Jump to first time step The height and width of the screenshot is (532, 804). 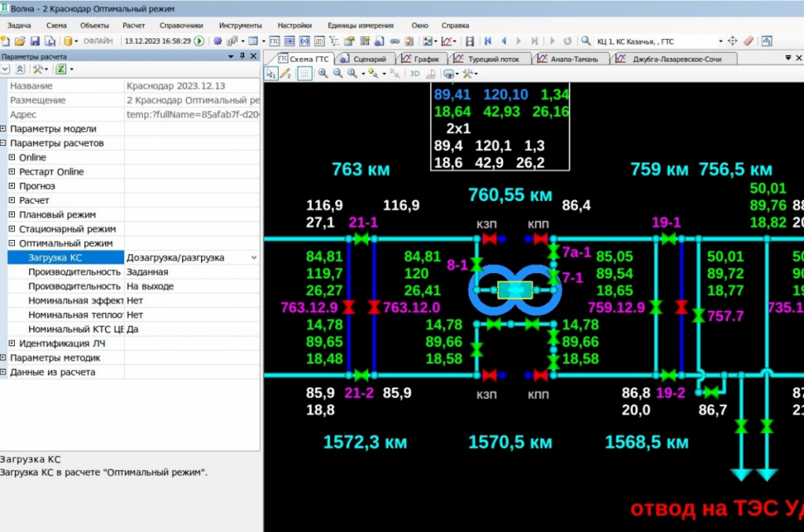coord(488,41)
